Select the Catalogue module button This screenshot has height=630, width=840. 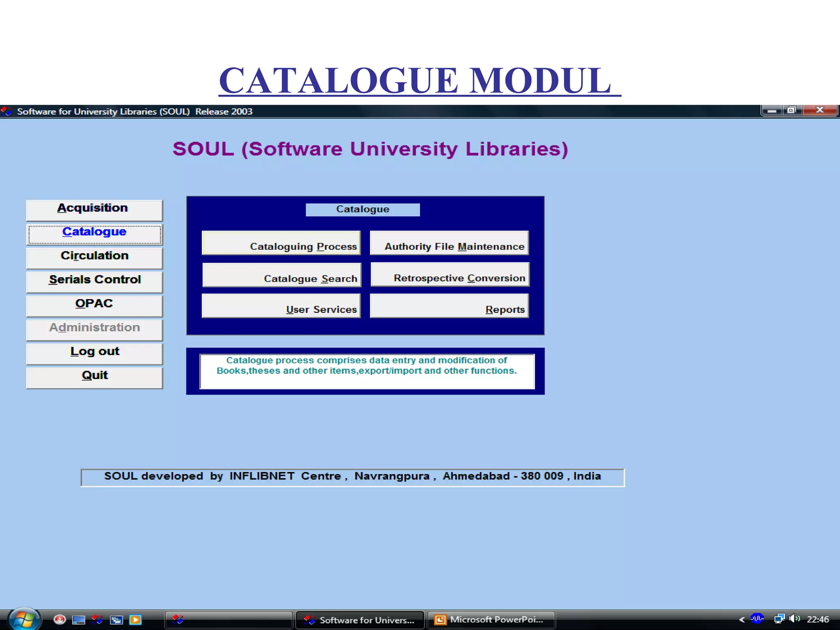pos(94,234)
